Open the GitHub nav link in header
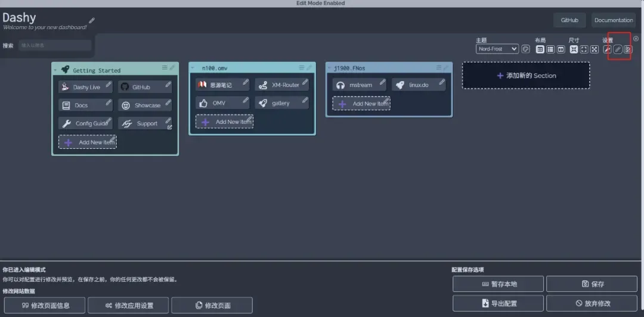644x317 pixels. pyautogui.click(x=569, y=20)
